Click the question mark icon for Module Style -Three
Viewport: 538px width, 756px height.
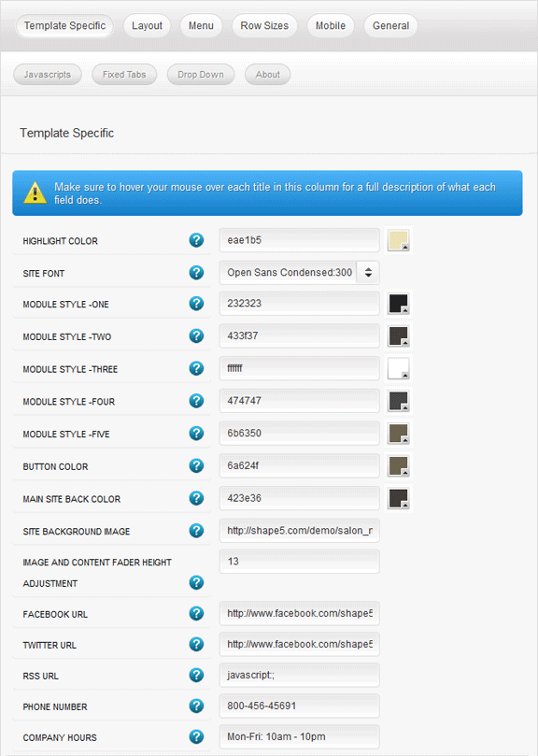pos(196,368)
